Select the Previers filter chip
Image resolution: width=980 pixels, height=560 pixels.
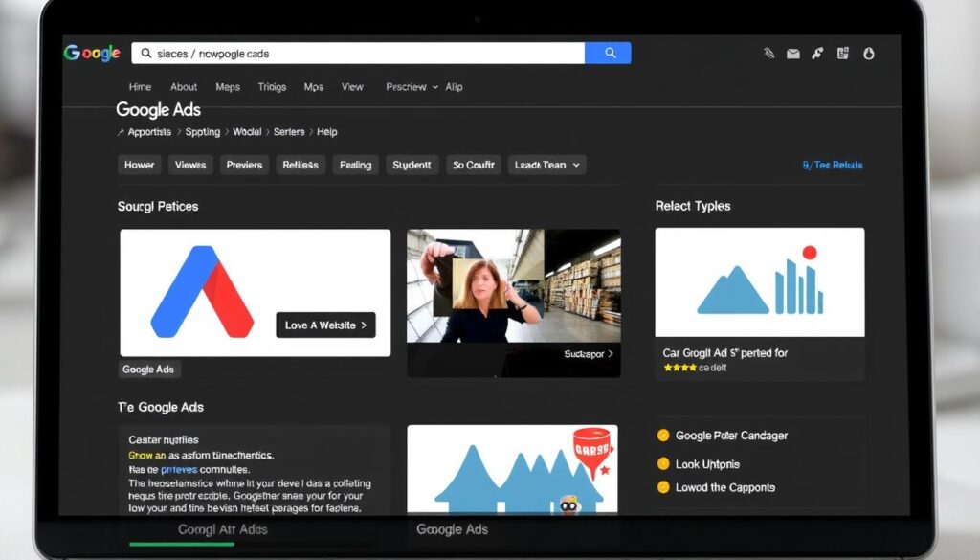click(x=244, y=165)
